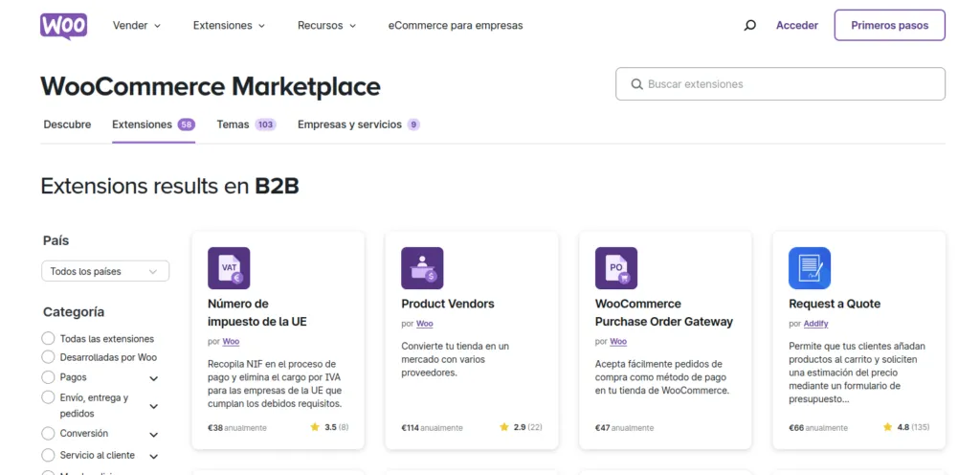Go to eCommerce para empresas
The width and height of the screenshot is (980, 475).
[456, 26]
